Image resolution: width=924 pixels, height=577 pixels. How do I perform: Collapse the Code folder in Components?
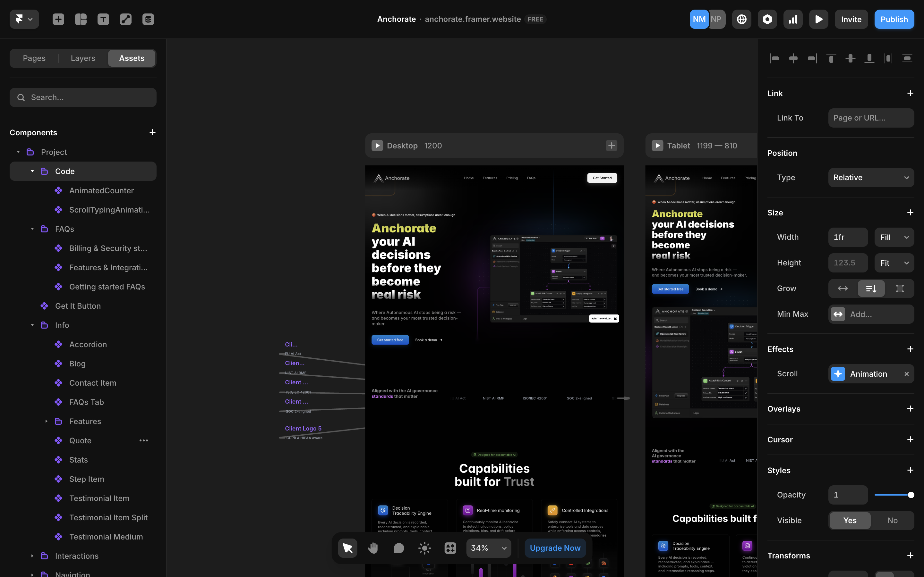[x=33, y=171]
